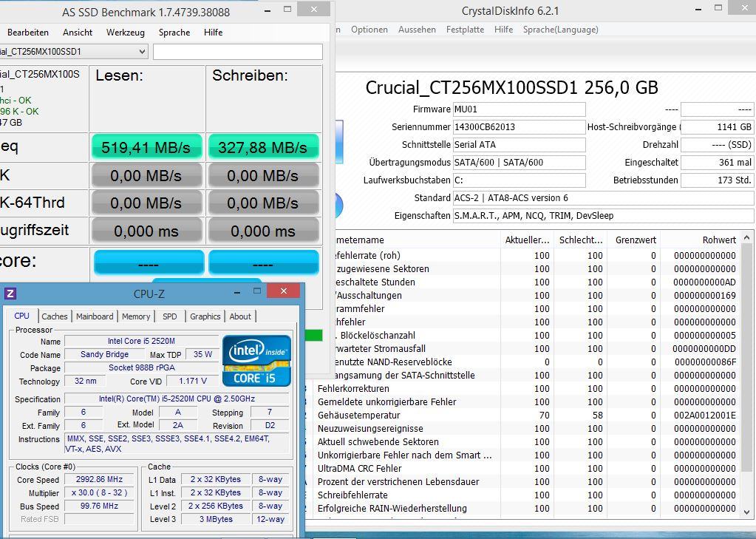The height and width of the screenshot is (539, 756).
Task: Close the CPU-Z window
Action: coord(284,291)
